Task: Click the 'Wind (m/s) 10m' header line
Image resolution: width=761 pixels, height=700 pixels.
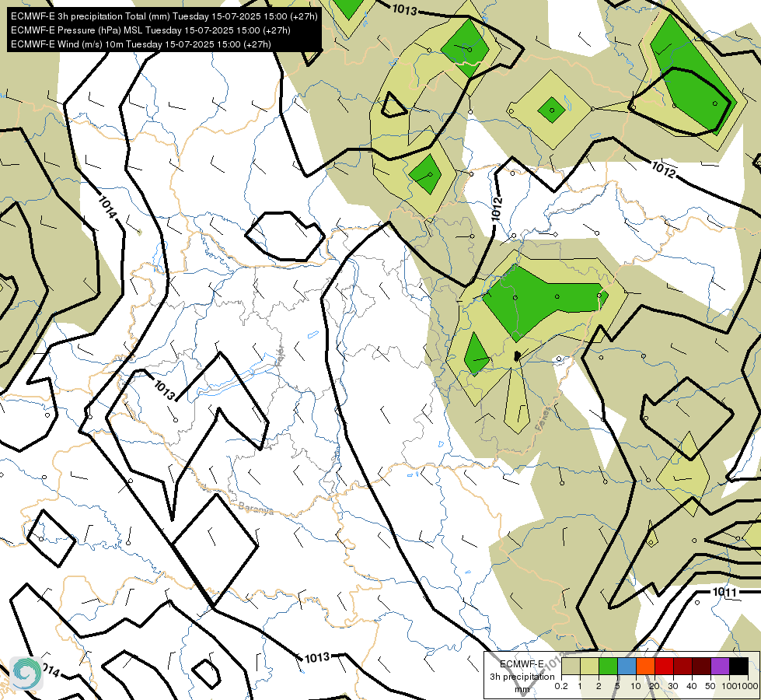Action: pyautogui.click(x=141, y=44)
